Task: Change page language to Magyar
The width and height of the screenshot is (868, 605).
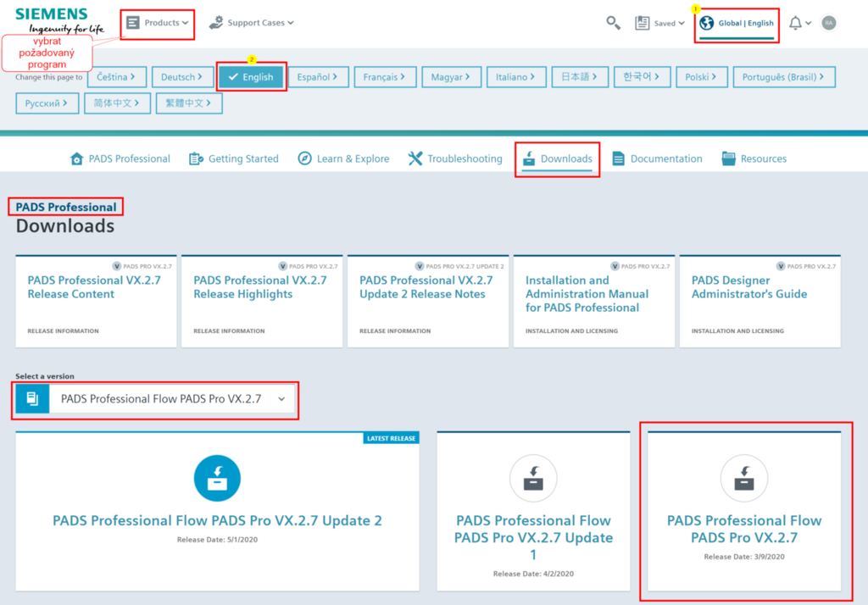Action: coord(451,77)
